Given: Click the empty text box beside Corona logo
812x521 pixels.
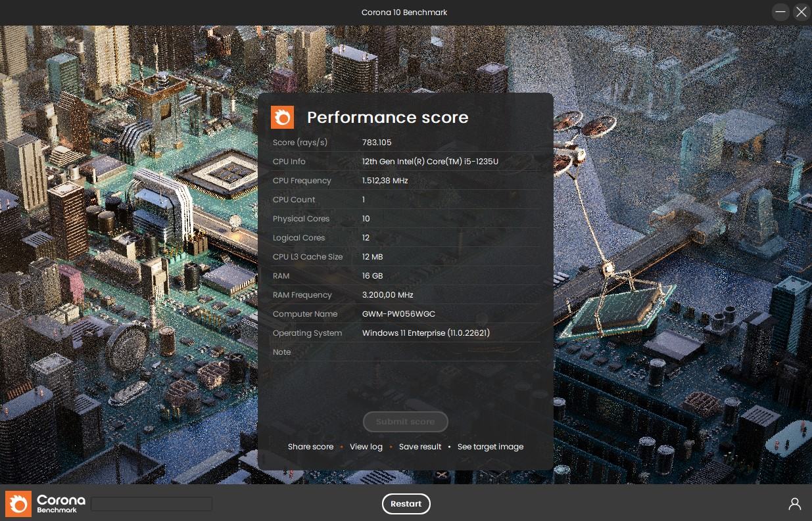Looking at the screenshot, I should coord(151,504).
